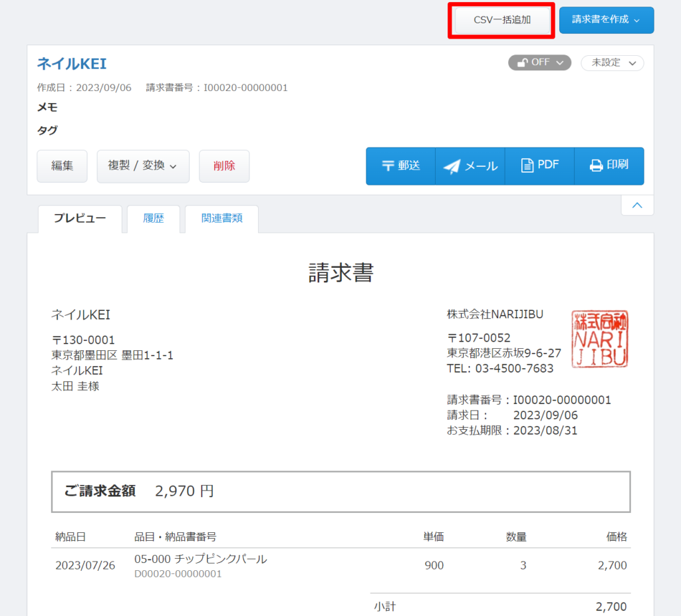Click the ご請求金額 amount box

tap(340, 491)
